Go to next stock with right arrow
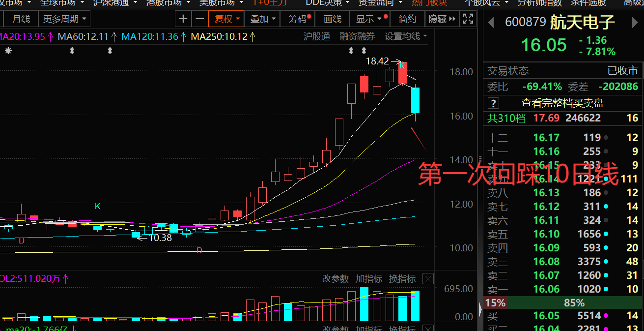This screenshot has height=331, width=644. pos(635,22)
